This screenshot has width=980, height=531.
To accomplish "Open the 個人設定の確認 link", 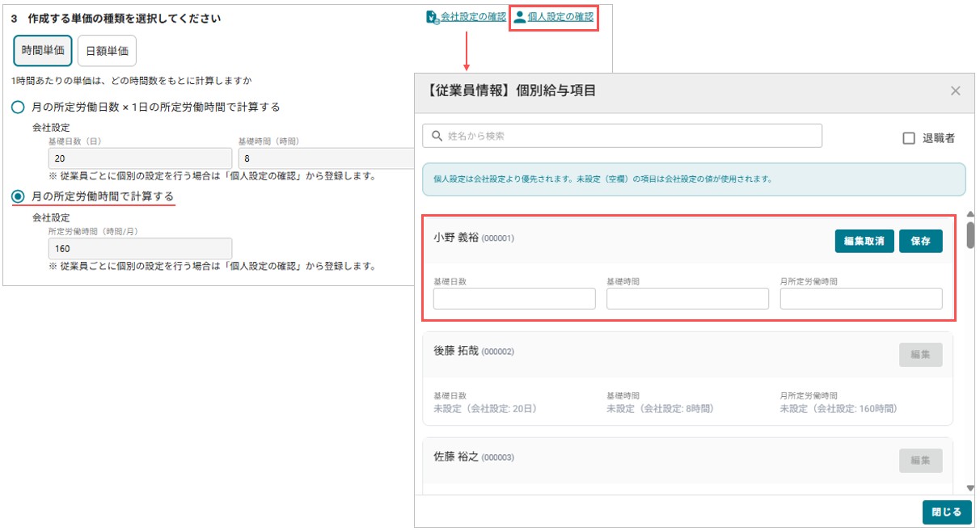I will tap(560, 17).
